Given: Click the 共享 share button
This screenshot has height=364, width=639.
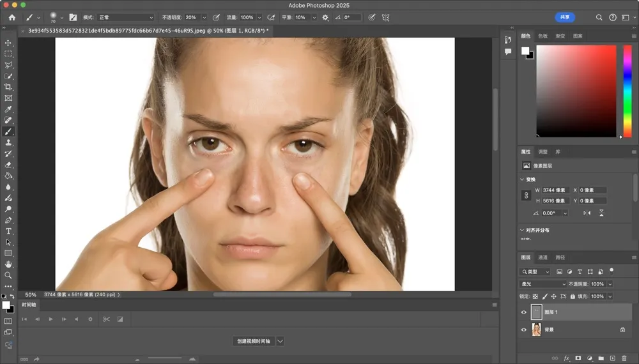Looking at the screenshot, I should pyautogui.click(x=564, y=17).
